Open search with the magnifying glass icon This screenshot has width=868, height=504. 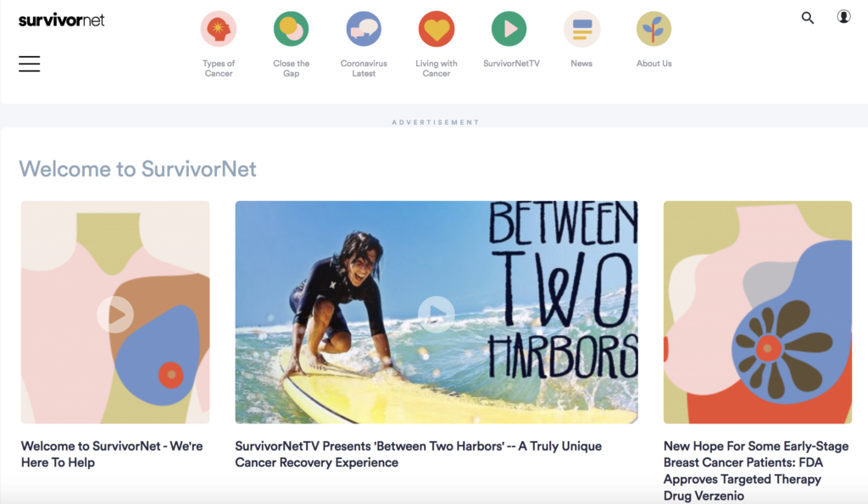coord(808,18)
